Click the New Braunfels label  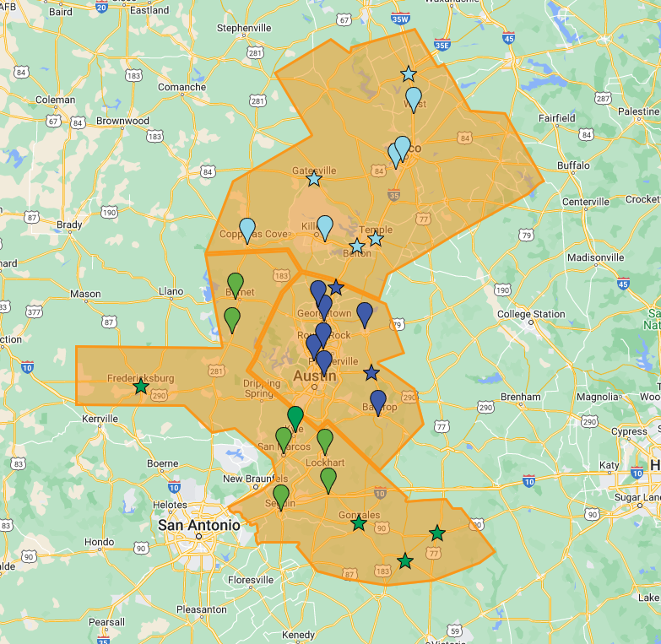[x=256, y=479]
